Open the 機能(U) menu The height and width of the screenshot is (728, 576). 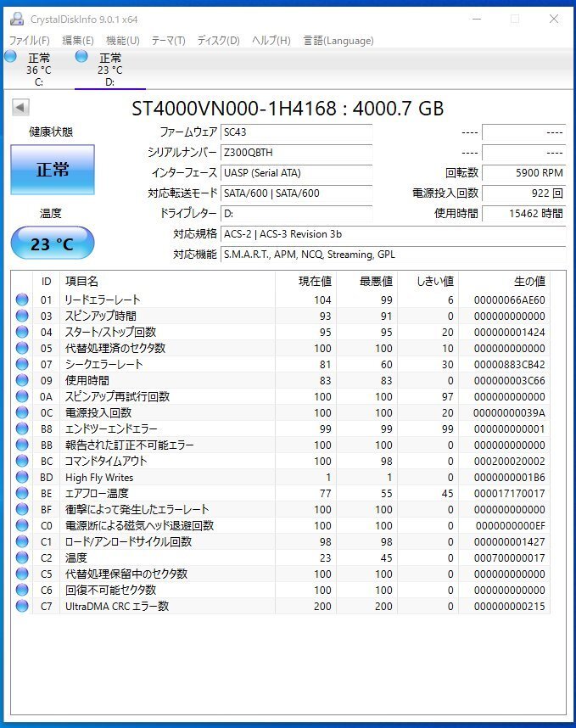[122, 41]
